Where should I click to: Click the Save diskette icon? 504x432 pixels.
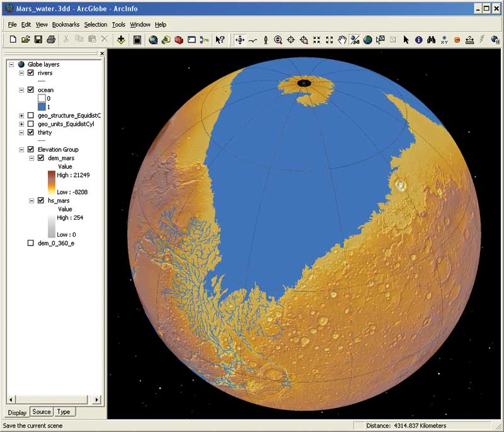click(x=38, y=40)
